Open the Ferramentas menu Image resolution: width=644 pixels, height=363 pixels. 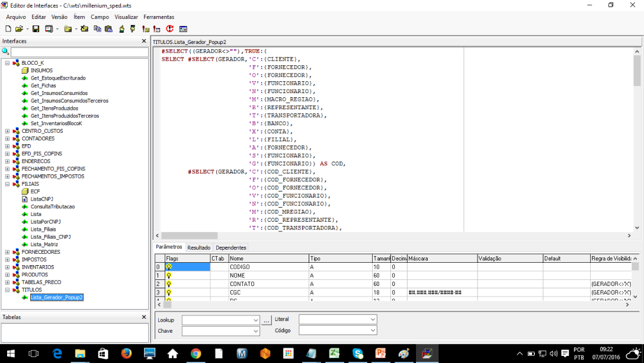pos(158,17)
